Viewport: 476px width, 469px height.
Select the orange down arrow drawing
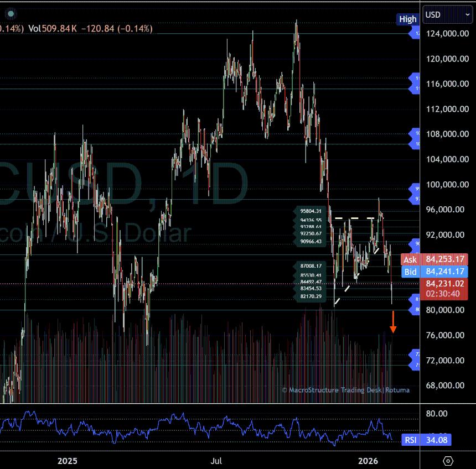click(x=393, y=322)
